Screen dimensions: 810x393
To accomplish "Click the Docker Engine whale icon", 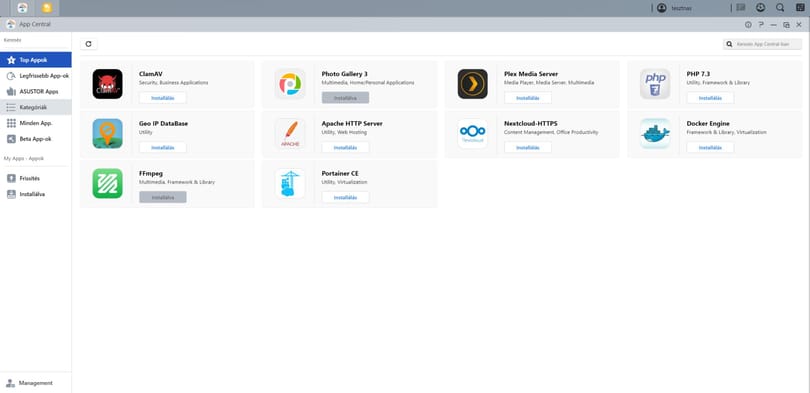I will [x=655, y=133].
